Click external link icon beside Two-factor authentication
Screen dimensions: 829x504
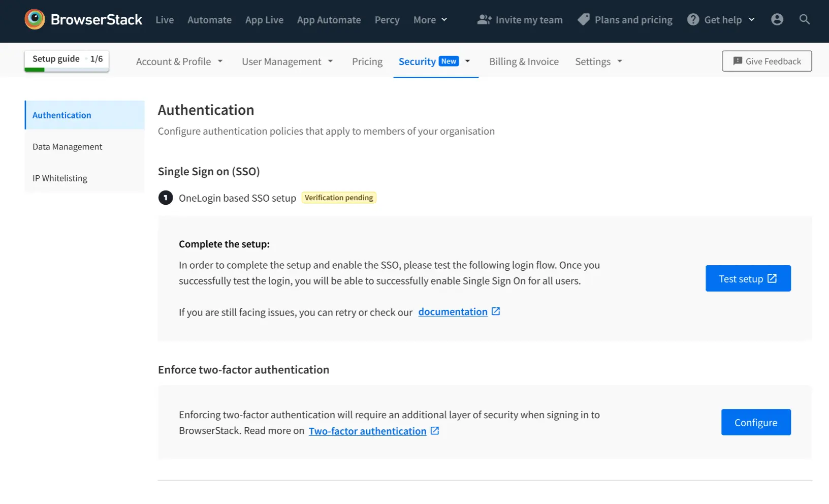pos(435,431)
